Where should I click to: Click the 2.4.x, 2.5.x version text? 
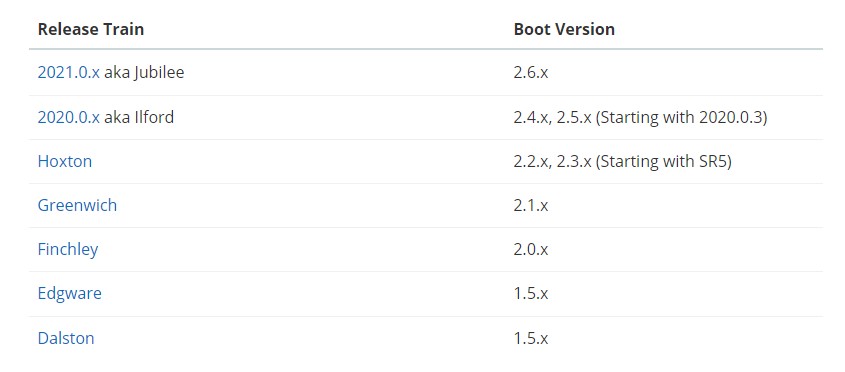click(x=552, y=117)
